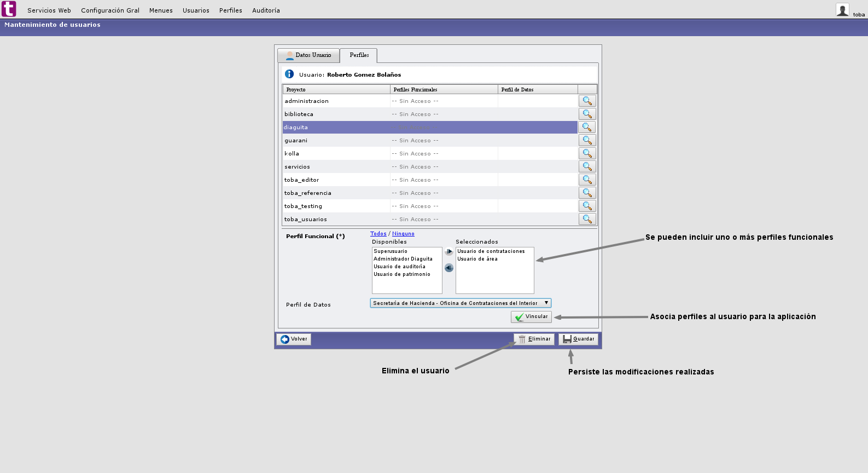Click the magnifier icon for administracion row
This screenshot has width=868, height=473.
(587, 101)
